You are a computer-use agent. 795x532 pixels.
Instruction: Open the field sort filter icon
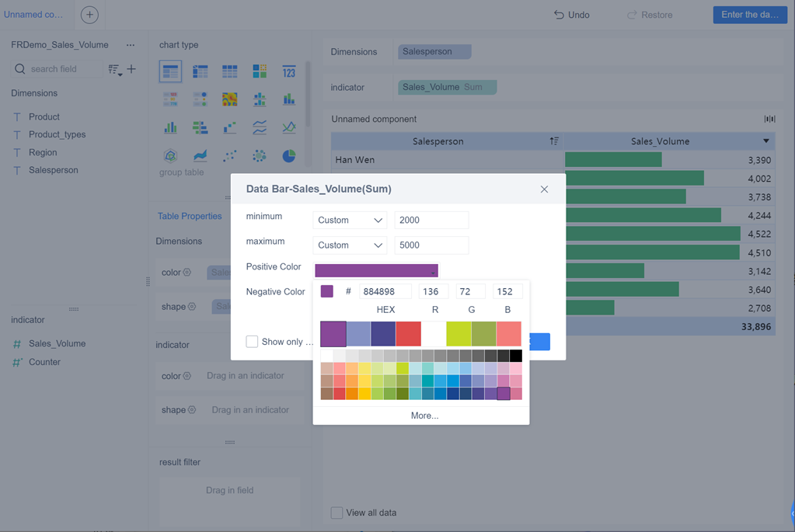pos(115,69)
